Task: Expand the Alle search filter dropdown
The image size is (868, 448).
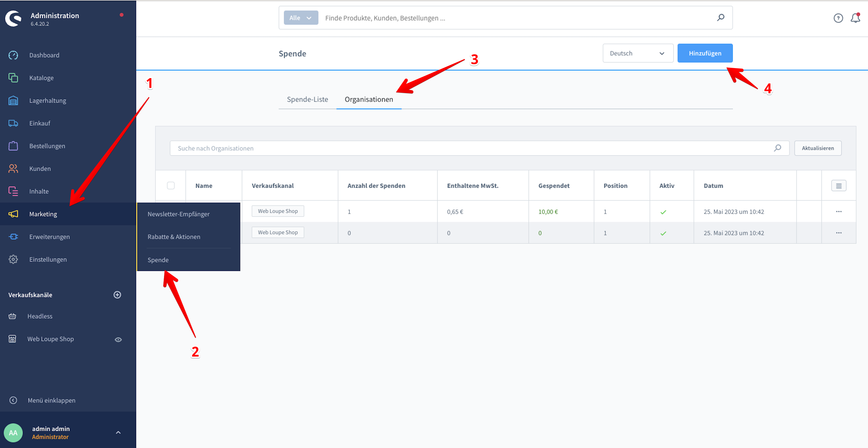Action: coord(300,18)
